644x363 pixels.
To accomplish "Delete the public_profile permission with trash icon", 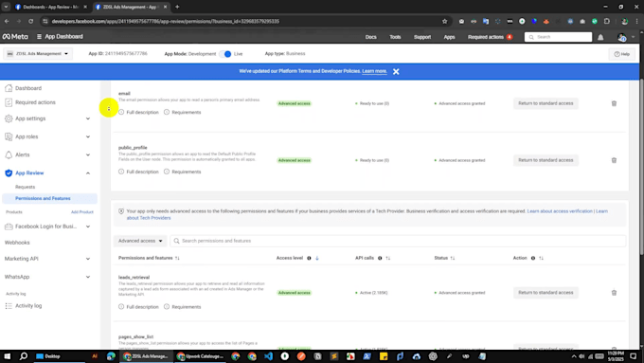I will pos(614,160).
